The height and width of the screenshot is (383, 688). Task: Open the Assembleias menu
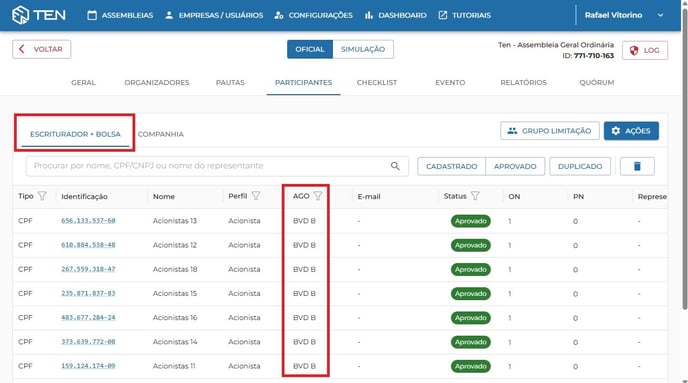(x=120, y=15)
